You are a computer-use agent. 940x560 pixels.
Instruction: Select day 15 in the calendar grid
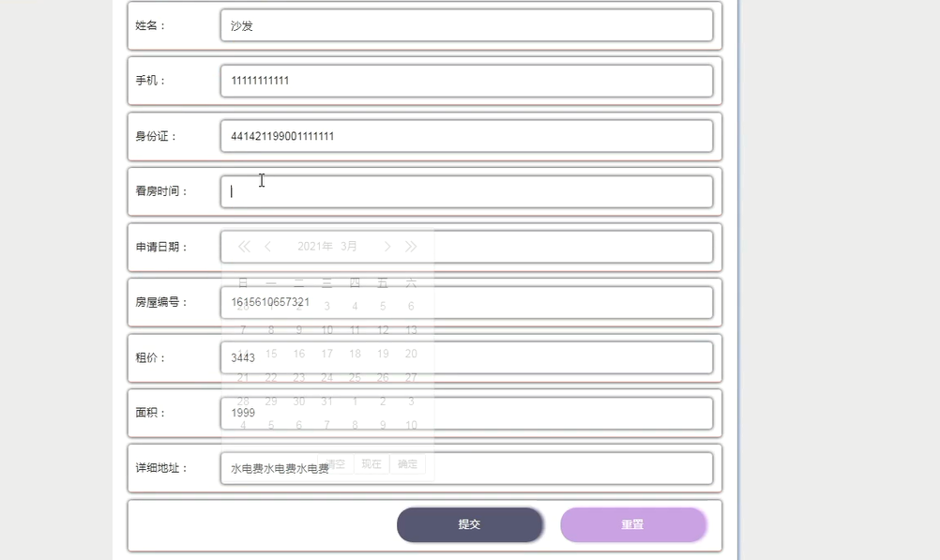pyautogui.click(x=270, y=354)
